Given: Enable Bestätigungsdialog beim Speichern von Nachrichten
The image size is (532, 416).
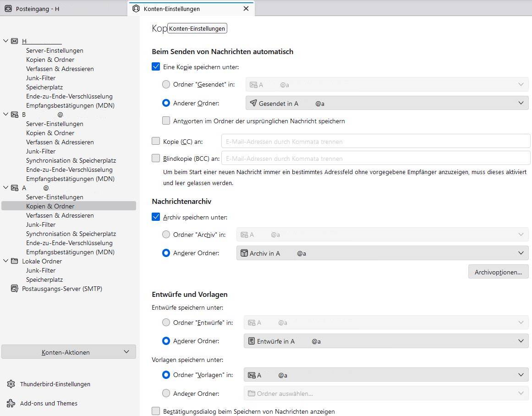Looking at the screenshot, I should pyautogui.click(x=156, y=411).
